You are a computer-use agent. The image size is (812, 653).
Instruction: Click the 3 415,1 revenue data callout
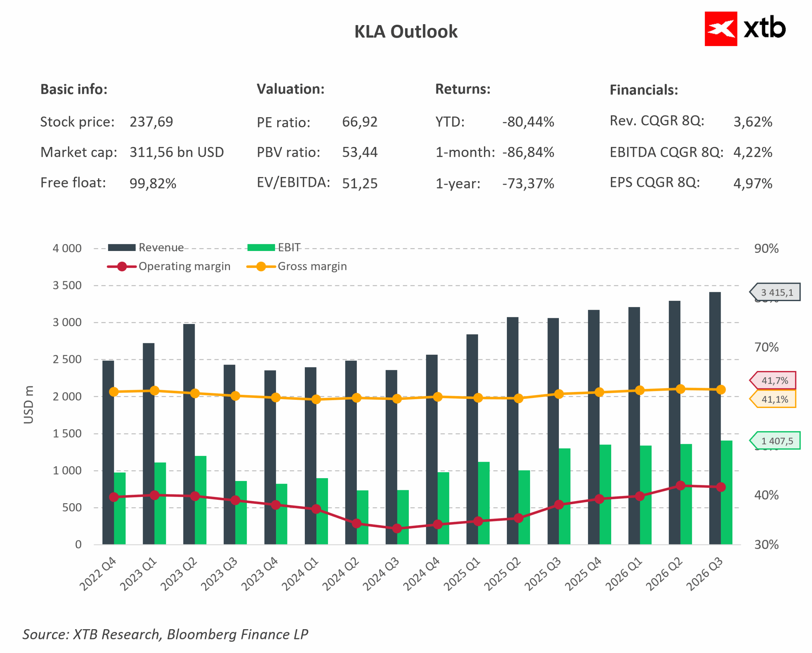tap(775, 293)
